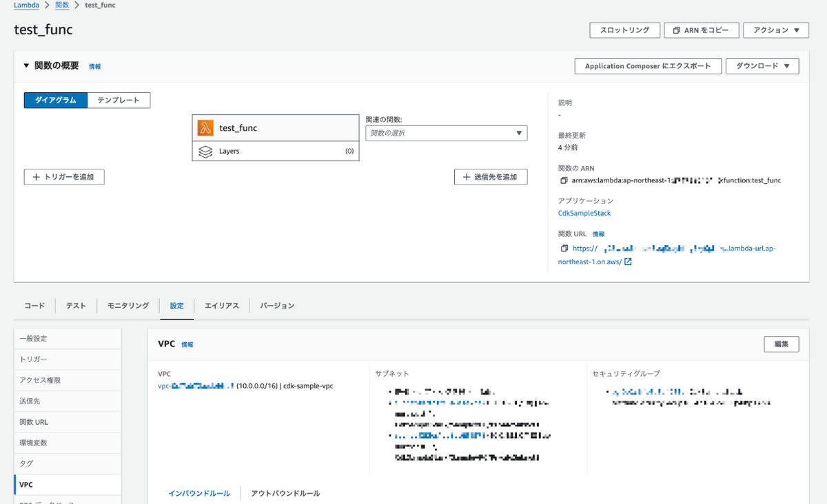Click copy icon in ARN をコピー button

(676, 30)
